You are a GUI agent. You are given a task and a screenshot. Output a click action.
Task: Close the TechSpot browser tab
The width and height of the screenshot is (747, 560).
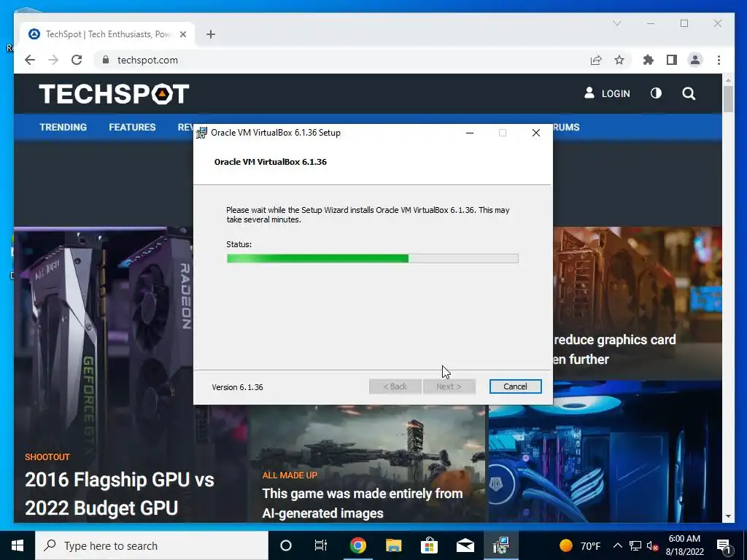pyautogui.click(x=183, y=34)
